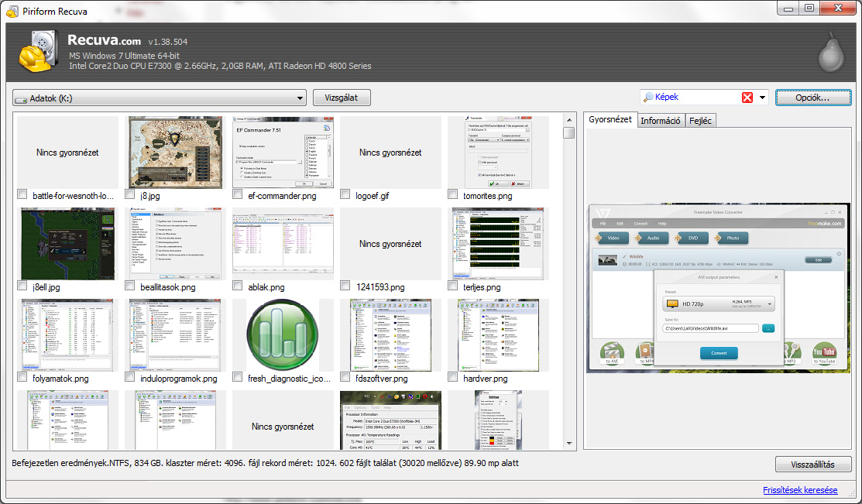
Task: Click the red X clear filter icon
Action: [x=747, y=98]
